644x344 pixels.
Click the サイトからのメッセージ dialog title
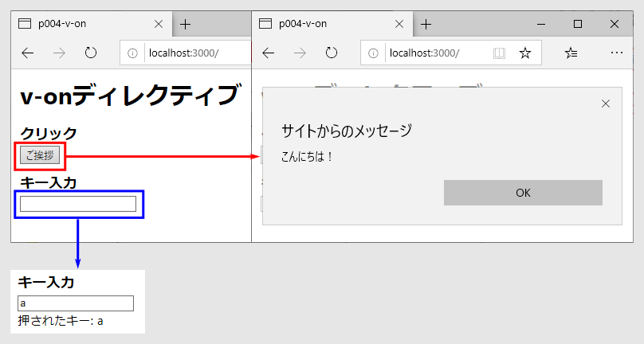coord(346,131)
